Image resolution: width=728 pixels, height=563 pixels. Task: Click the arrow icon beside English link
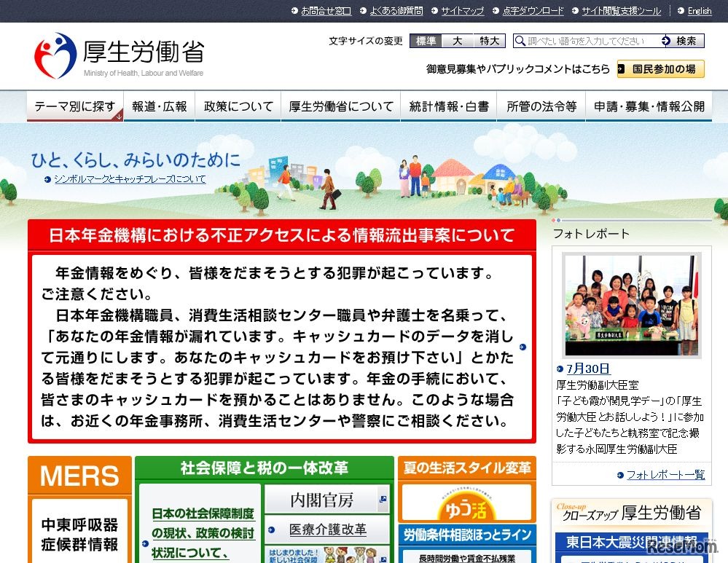click(x=679, y=11)
